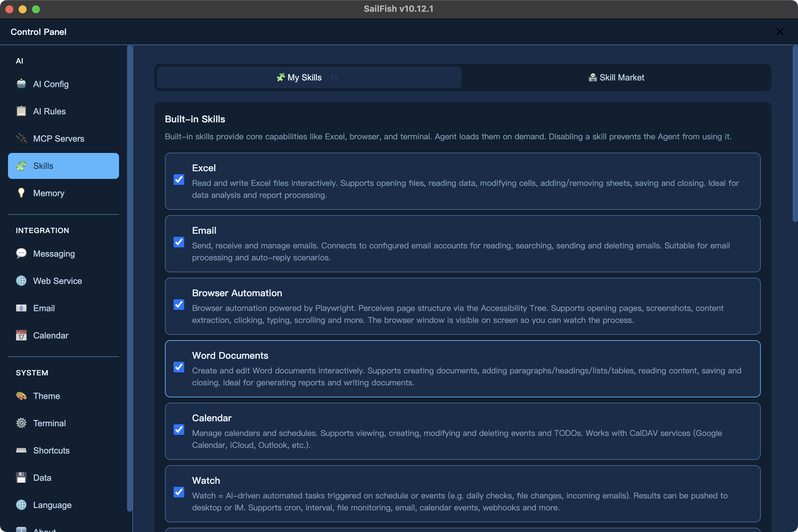Switch to the Skill Market tab
The height and width of the screenshot is (532, 798).
(616, 77)
